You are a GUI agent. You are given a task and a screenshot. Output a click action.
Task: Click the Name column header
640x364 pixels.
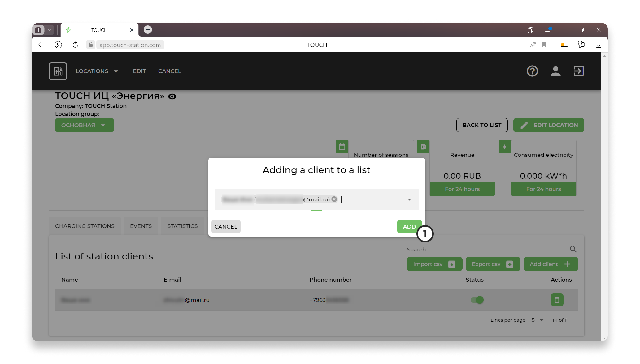[70, 280]
